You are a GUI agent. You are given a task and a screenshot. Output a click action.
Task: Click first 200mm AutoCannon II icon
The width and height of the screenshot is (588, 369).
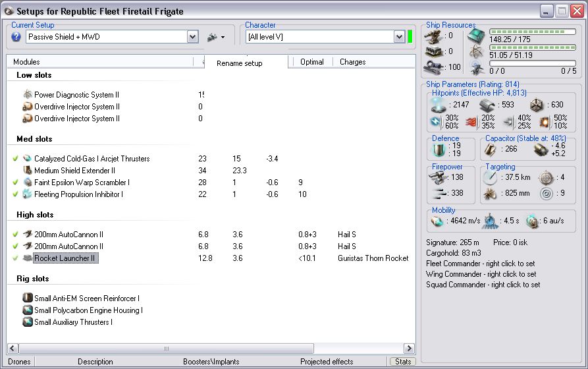pos(28,234)
